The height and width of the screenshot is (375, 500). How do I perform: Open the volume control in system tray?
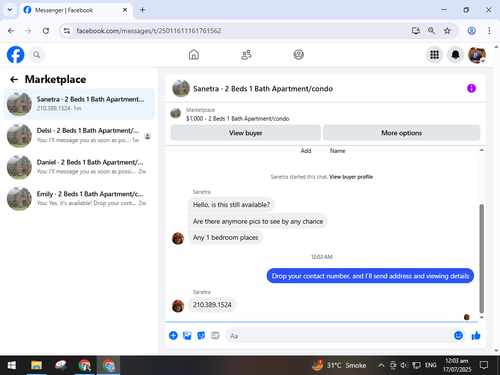coord(404,365)
